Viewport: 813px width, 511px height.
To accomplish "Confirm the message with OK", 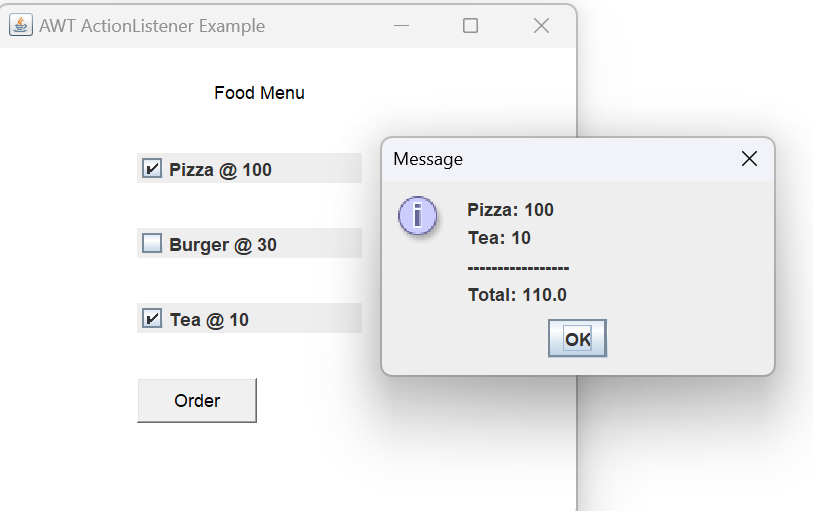I will [x=577, y=339].
